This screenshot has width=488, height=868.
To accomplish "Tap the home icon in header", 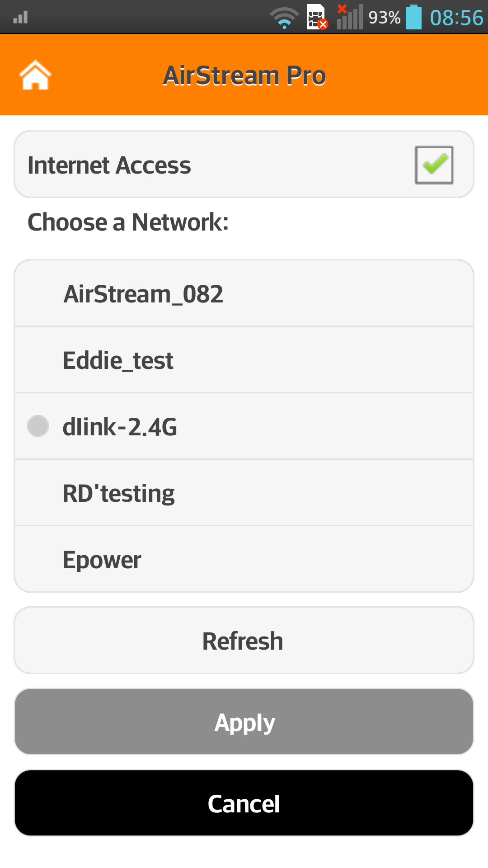I will pos(35,75).
